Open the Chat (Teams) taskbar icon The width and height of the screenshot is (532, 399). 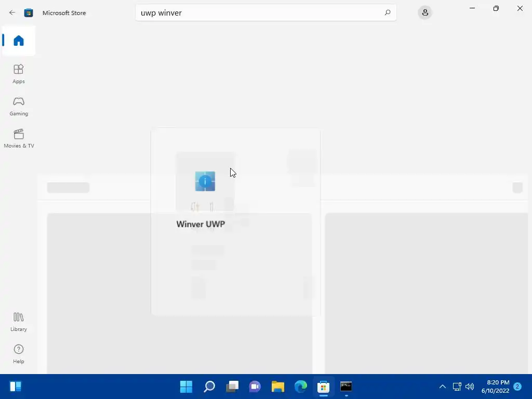click(255, 387)
